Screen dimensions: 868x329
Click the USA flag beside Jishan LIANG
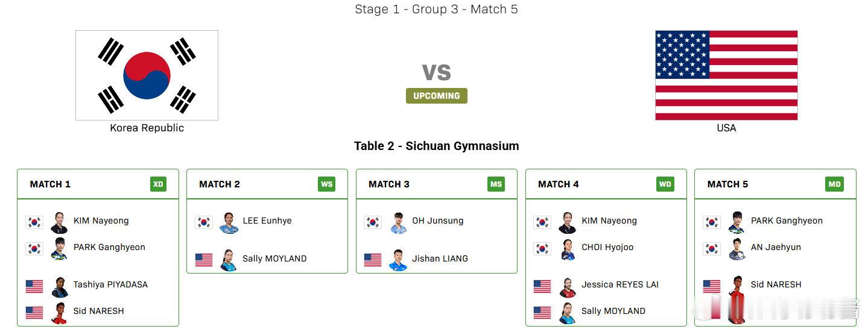click(x=373, y=260)
